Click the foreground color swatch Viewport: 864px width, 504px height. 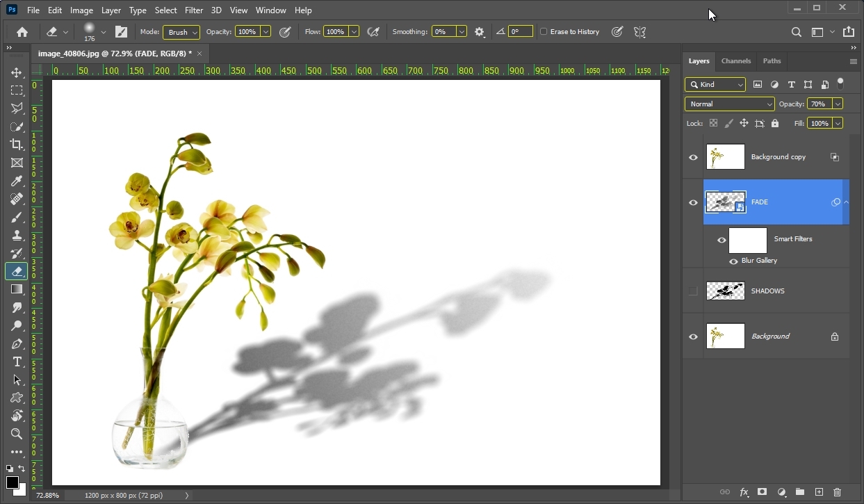(x=13, y=482)
